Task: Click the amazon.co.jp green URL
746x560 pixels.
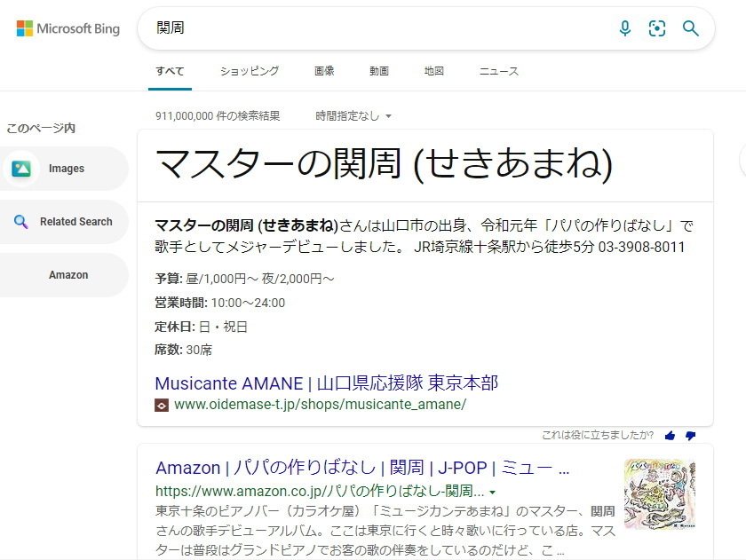Action: pos(320,491)
